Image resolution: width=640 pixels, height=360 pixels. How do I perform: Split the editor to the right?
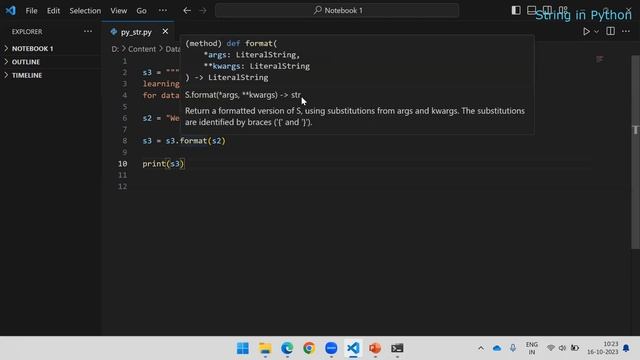[610, 31]
